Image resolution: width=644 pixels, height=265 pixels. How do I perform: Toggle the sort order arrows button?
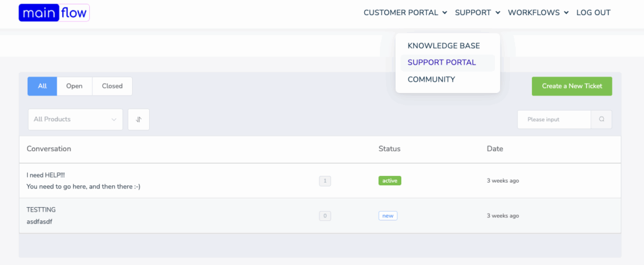(138, 119)
